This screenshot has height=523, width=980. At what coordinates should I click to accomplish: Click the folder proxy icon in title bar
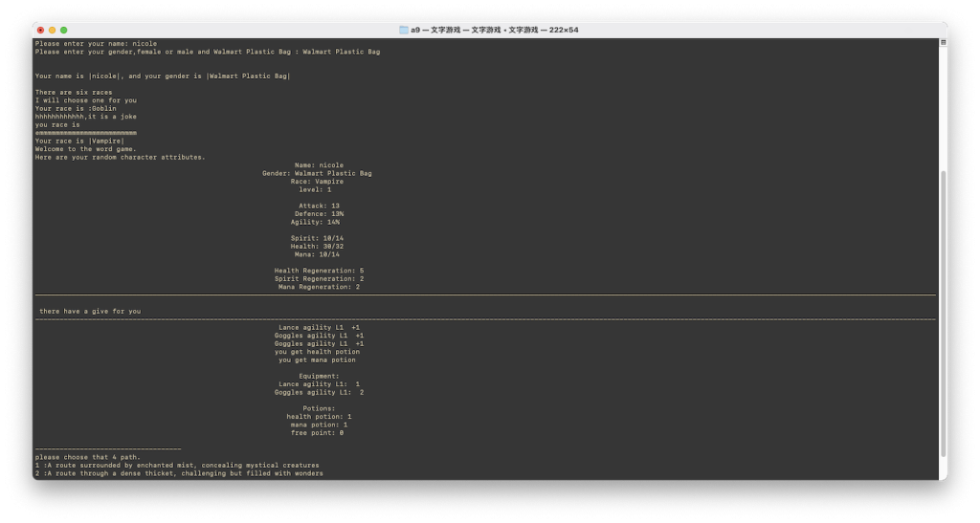pos(403,30)
